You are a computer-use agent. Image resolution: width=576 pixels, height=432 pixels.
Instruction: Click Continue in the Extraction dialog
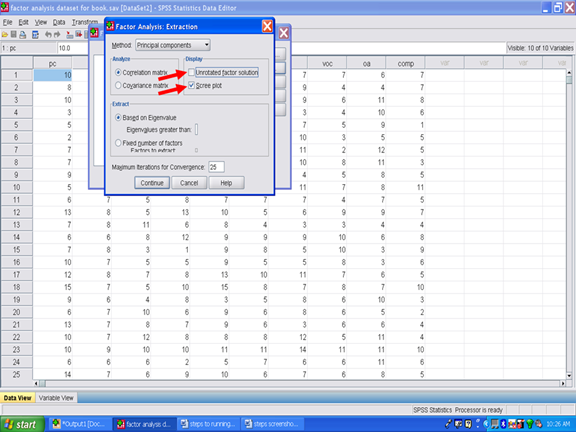point(152,183)
